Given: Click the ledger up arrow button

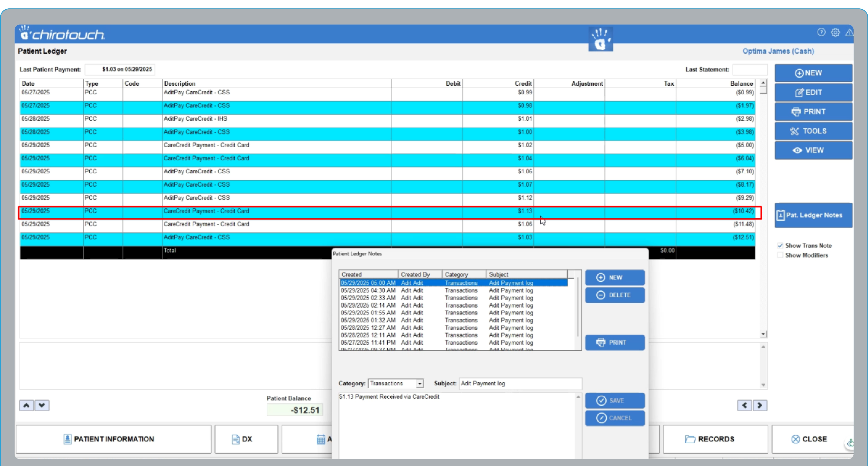Looking at the screenshot, I should pos(26,405).
